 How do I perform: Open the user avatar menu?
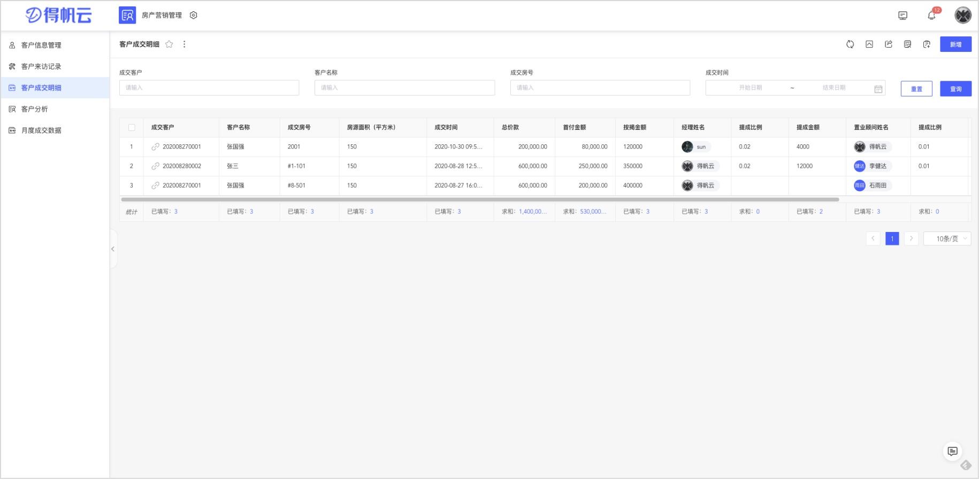[963, 16]
